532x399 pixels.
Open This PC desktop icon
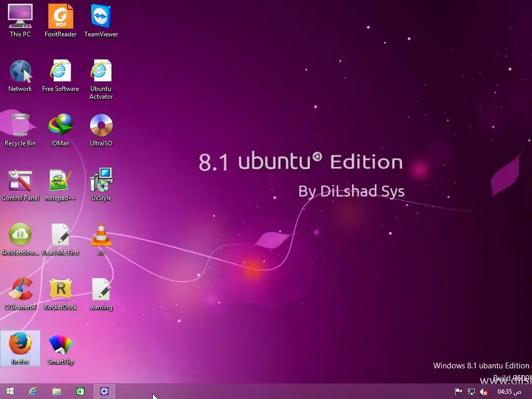20,20
